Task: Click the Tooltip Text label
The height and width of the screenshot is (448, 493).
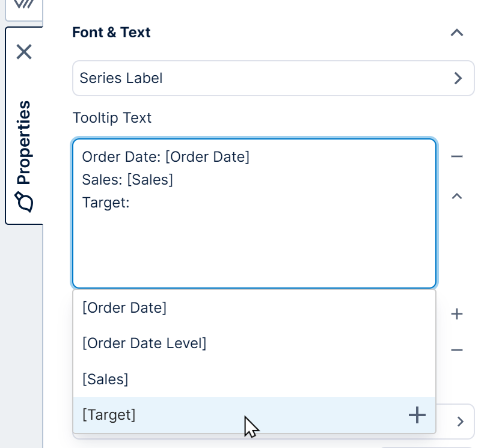Action: click(111, 118)
